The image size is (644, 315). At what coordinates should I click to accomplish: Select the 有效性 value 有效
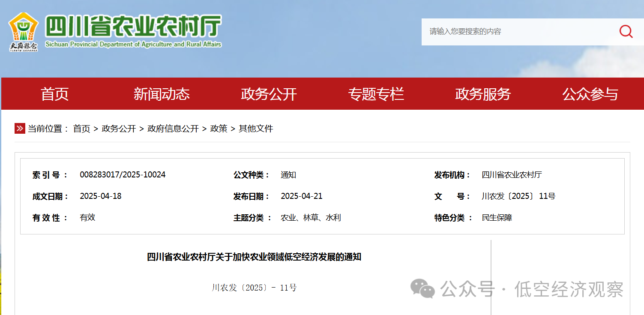[x=87, y=218]
